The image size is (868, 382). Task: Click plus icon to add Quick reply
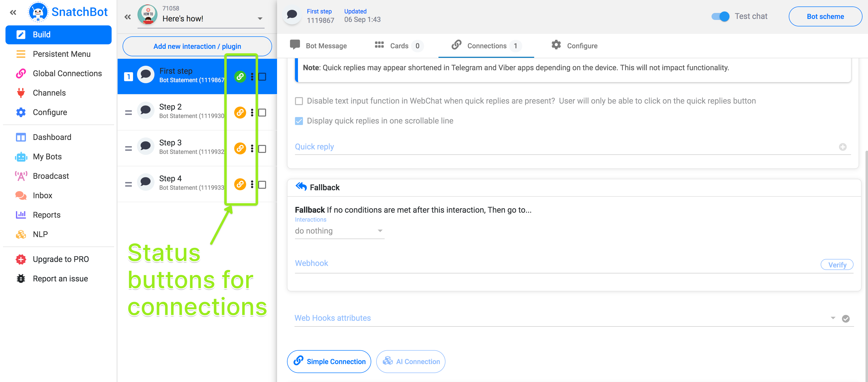[842, 147]
